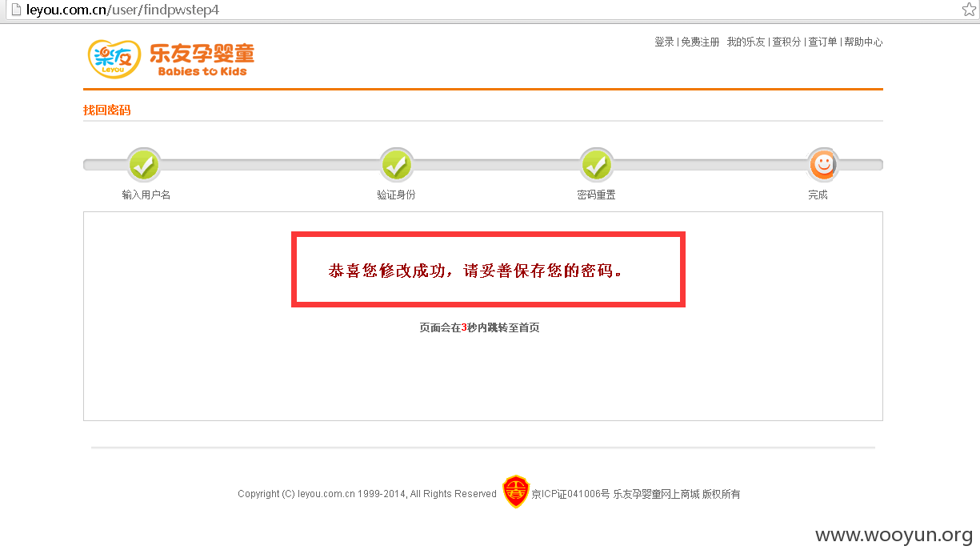This screenshot has width=980, height=558.
Task: Open the 免费注册 link
Action: (x=700, y=42)
